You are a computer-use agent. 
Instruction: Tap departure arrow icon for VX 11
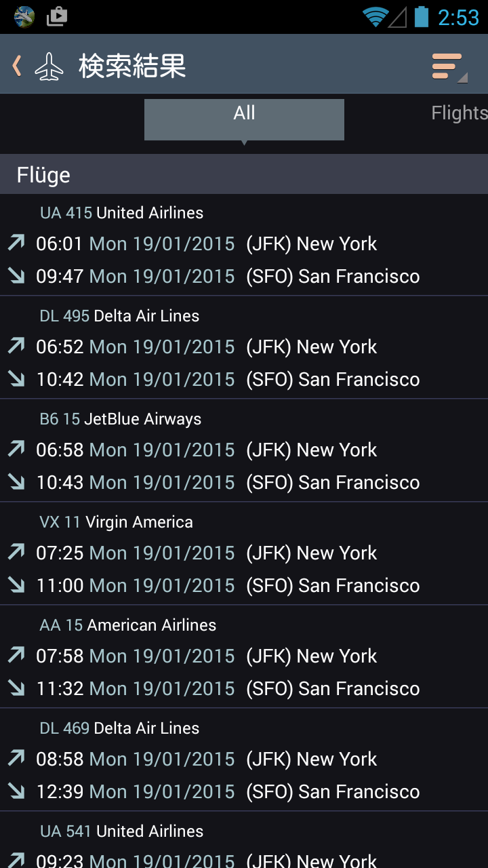(x=16, y=552)
